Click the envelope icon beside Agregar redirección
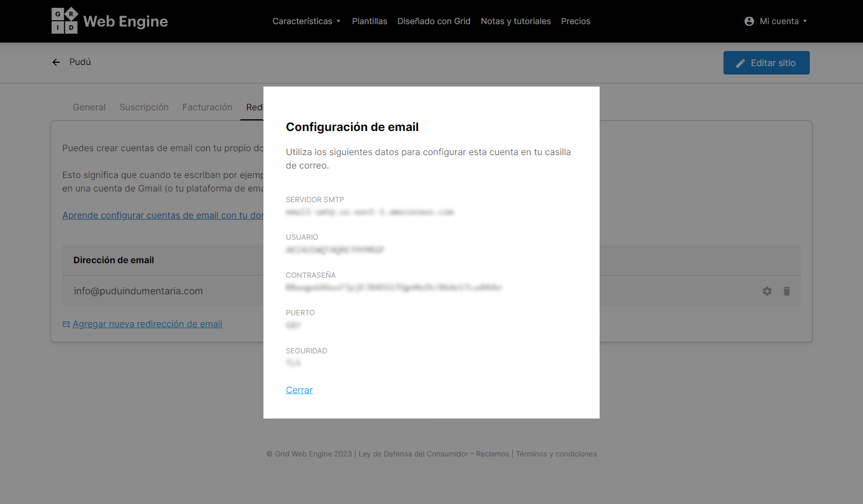The image size is (863, 504). click(66, 324)
